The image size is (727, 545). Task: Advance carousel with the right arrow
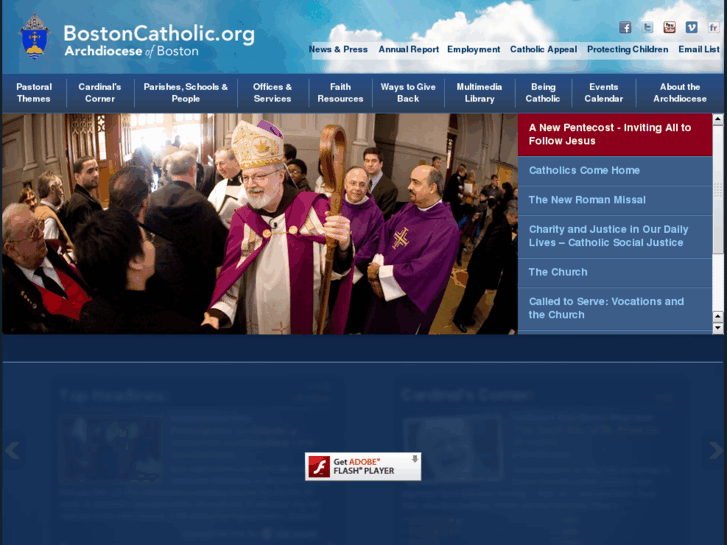(717, 451)
